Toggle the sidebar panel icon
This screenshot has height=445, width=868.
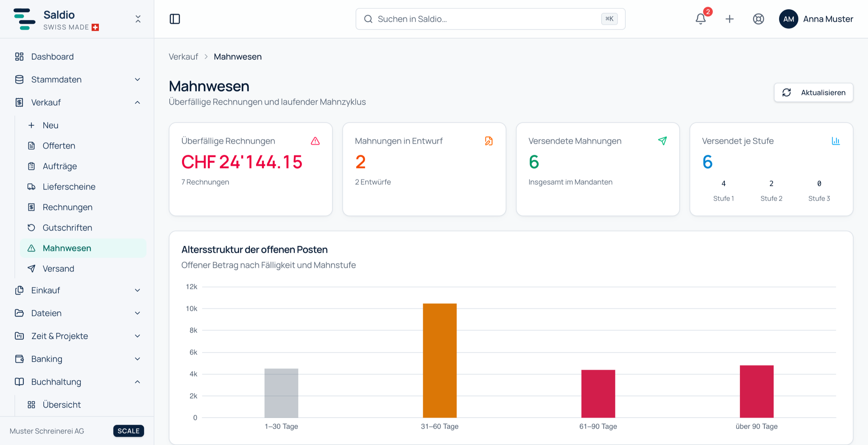tap(175, 19)
